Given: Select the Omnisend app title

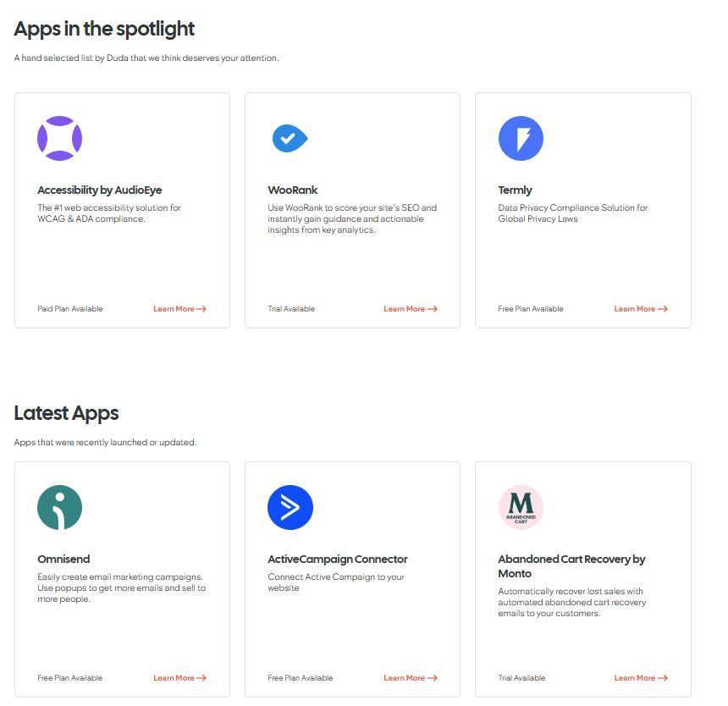Looking at the screenshot, I should tap(63, 559).
